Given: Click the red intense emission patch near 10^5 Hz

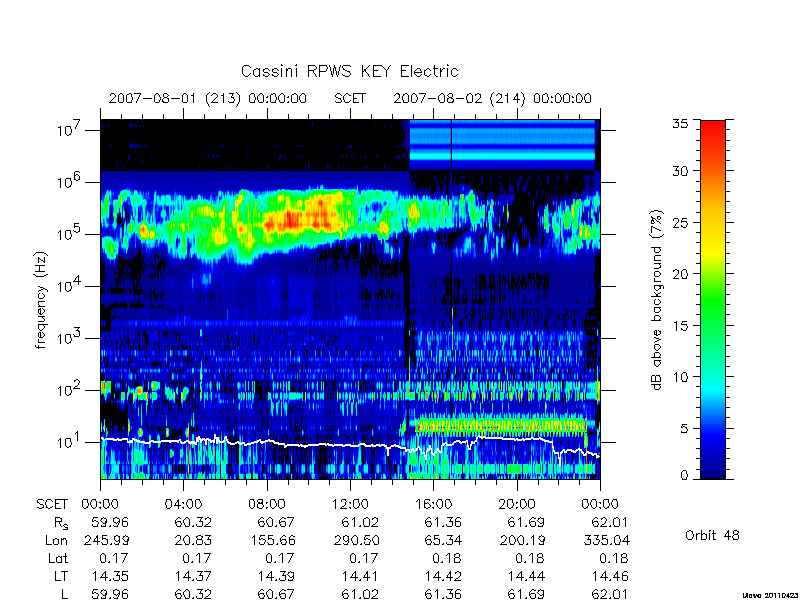Looking at the screenshot, I should [x=301, y=218].
